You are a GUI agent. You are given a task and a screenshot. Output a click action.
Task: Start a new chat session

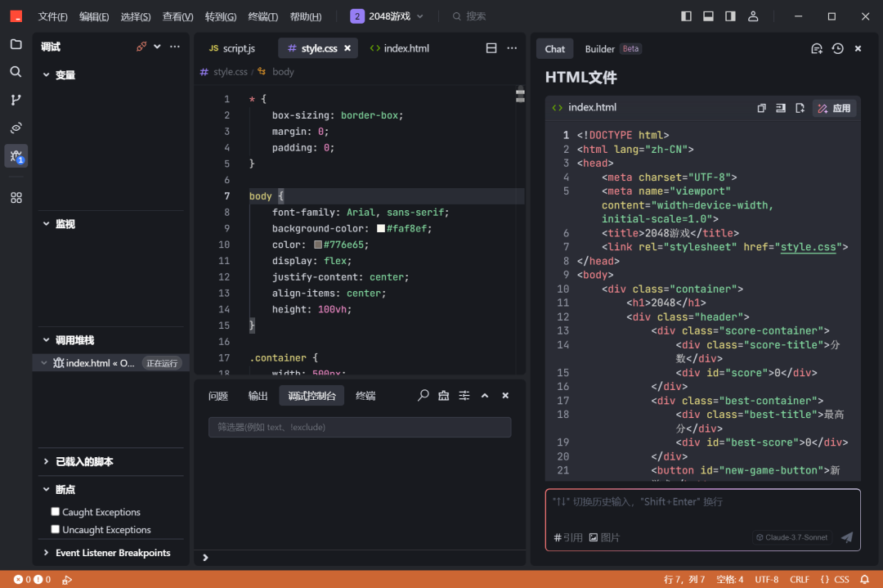pos(817,49)
